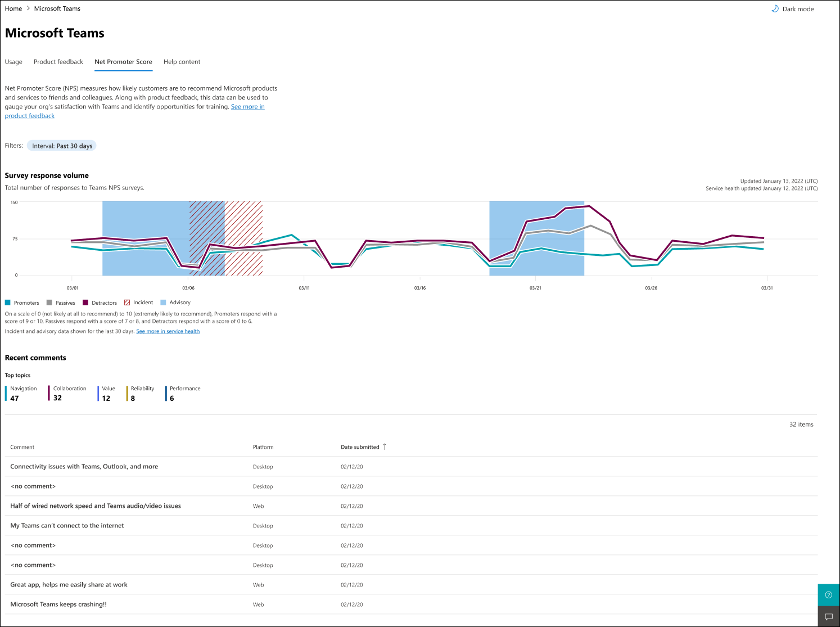Click the Promoters legend swatch
Image resolution: width=840 pixels, height=627 pixels.
[8, 303]
